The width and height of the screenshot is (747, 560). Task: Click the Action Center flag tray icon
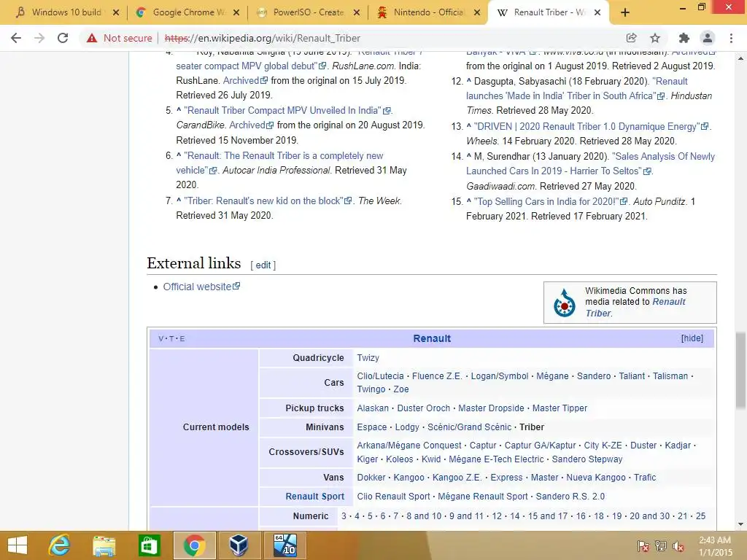(643, 545)
